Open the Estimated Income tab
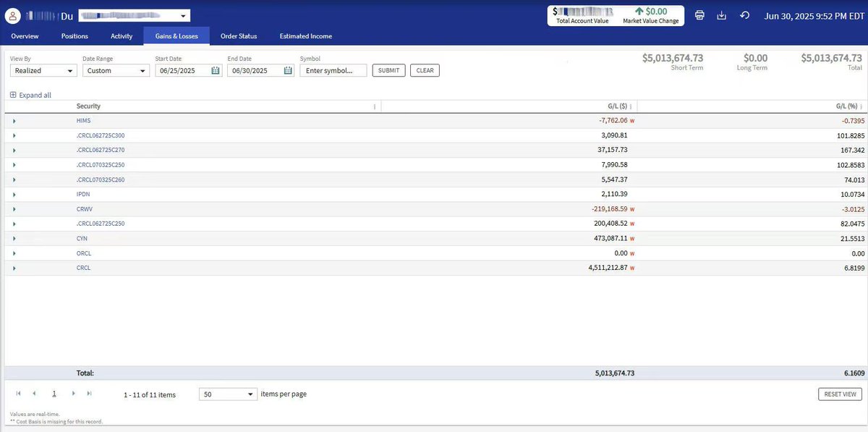The height and width of the screenshot is (432, 868). click(306, 35)
